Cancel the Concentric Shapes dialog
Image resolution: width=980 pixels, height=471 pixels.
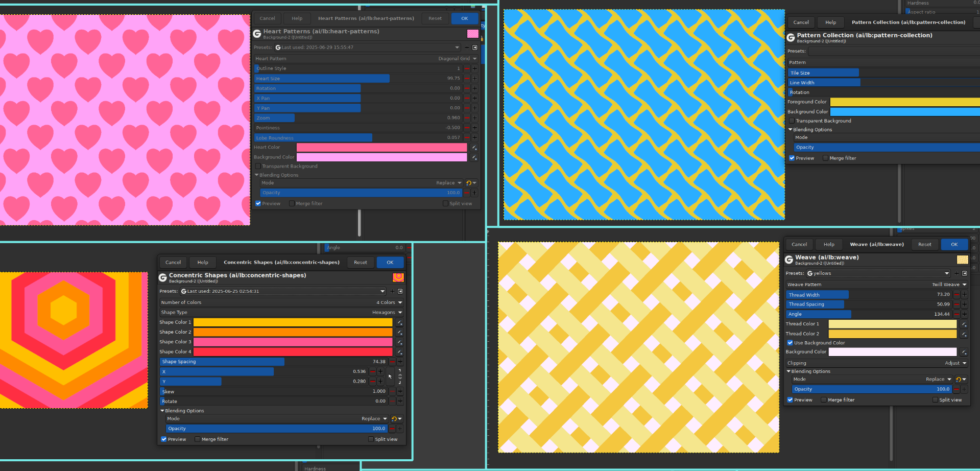point(173,263)
